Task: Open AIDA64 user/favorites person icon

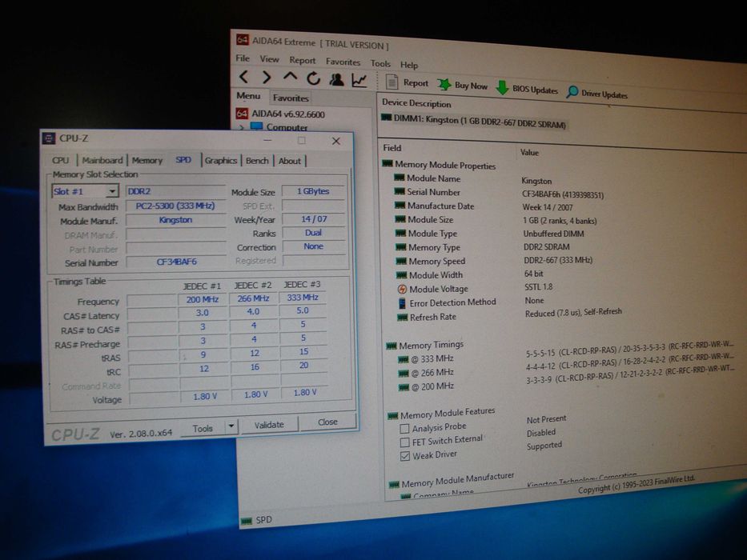Action: pos(336,79)
